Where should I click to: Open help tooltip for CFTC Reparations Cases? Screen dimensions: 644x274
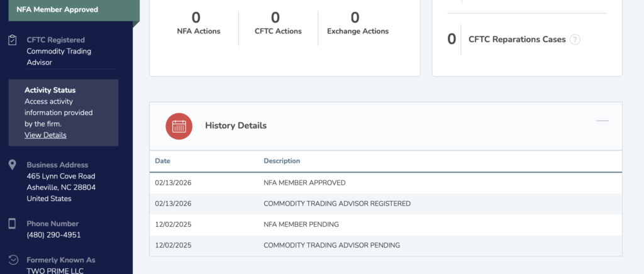pyautogui.click(x=574, y=40)
